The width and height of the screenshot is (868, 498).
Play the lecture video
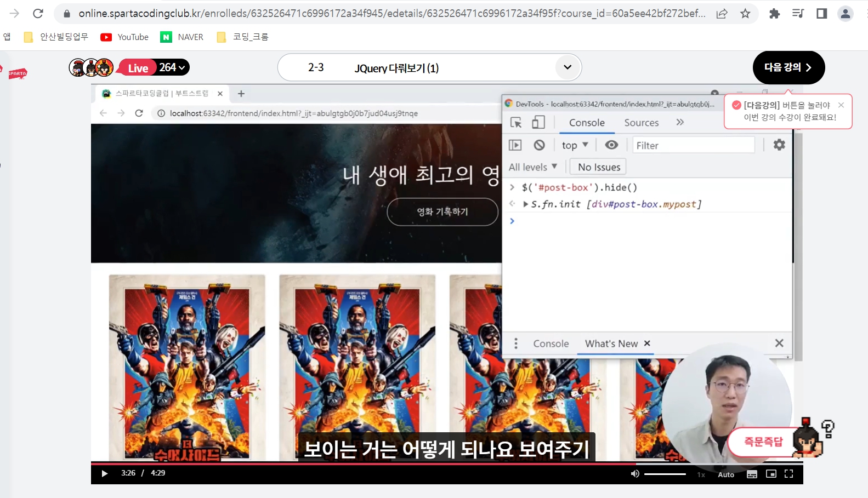pos(105,473)
